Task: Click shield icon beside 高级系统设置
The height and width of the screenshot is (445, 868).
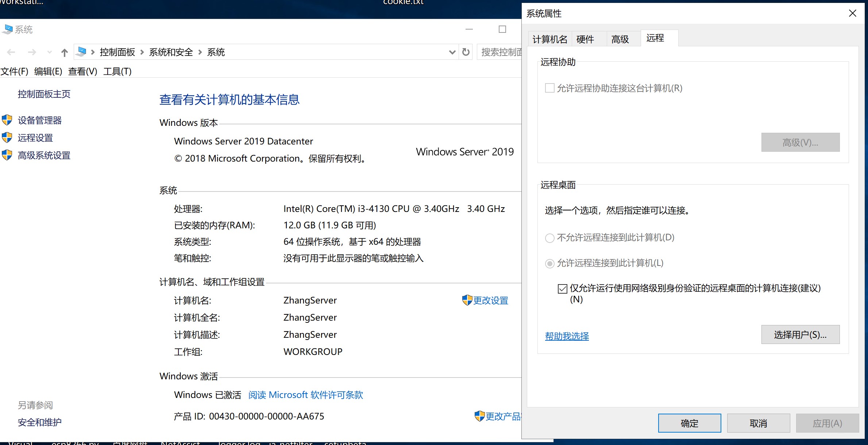Action: 7,155
